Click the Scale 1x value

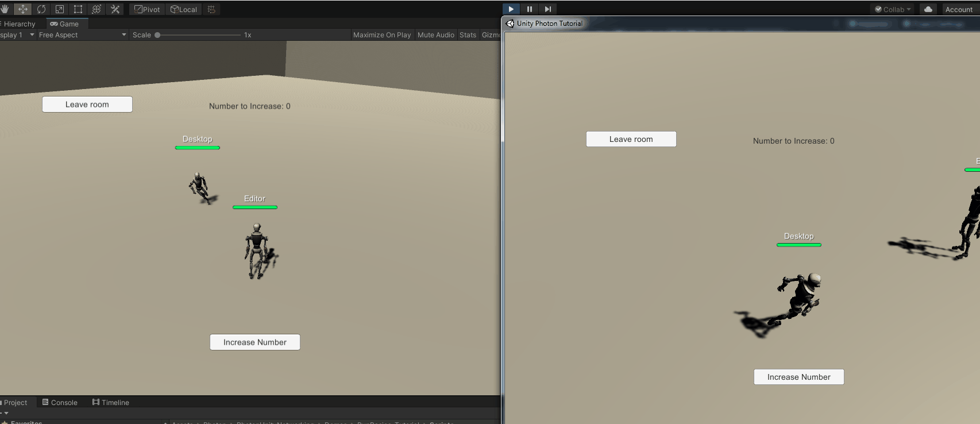[x=248, y=35]
